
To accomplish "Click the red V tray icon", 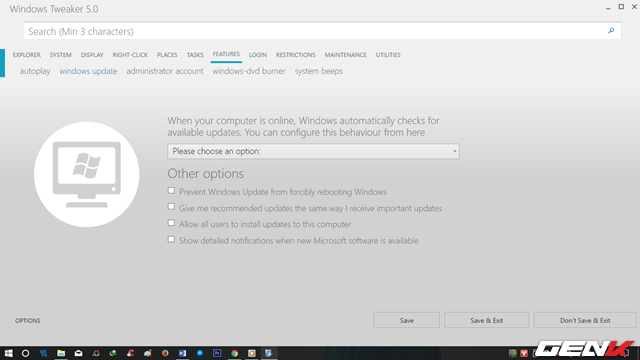I will point(524,353).
